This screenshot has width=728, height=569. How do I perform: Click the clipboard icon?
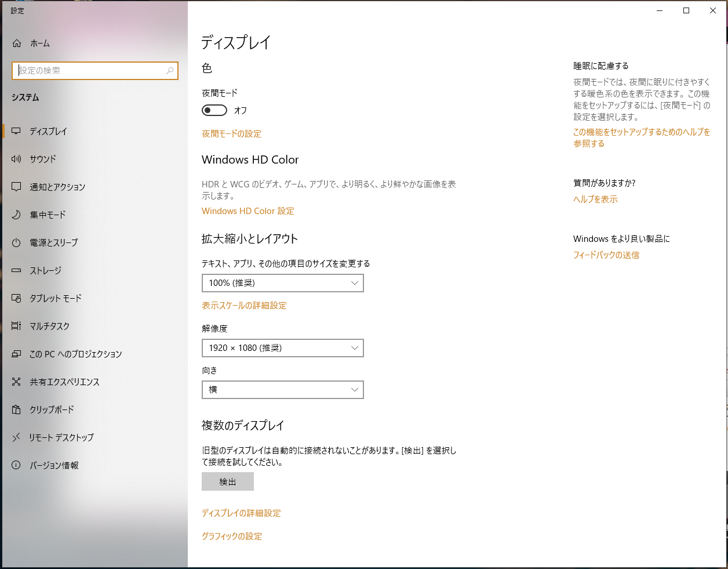click(16, 409)
